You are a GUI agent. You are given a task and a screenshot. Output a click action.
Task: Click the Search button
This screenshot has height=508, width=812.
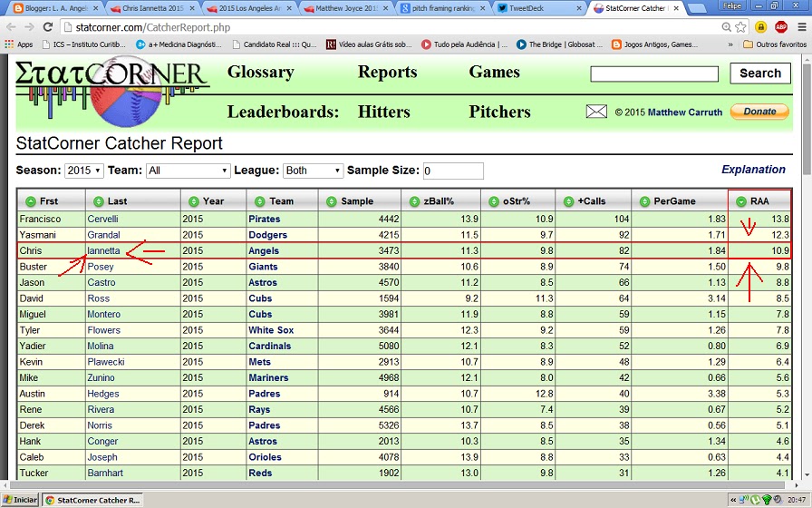click(x=760, y=73)
